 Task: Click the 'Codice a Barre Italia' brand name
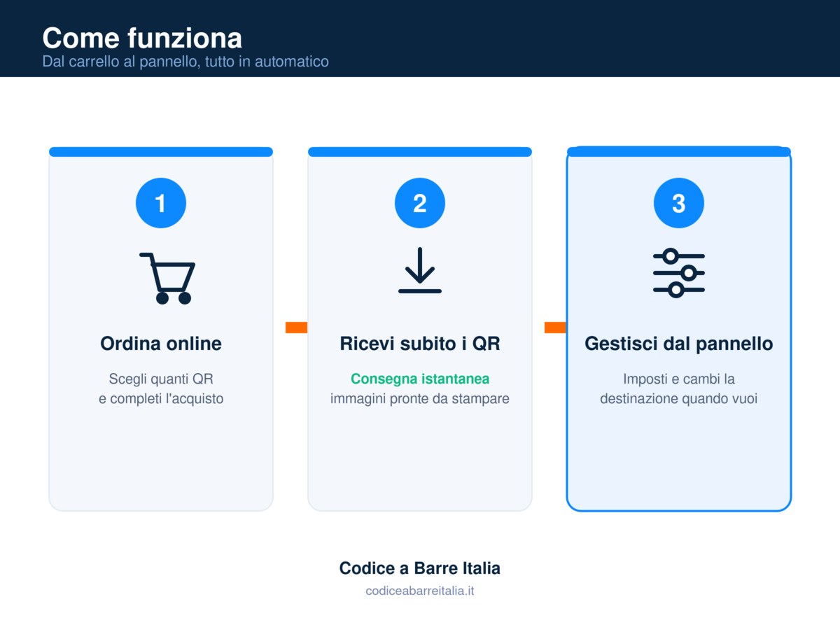click(420, 568)
